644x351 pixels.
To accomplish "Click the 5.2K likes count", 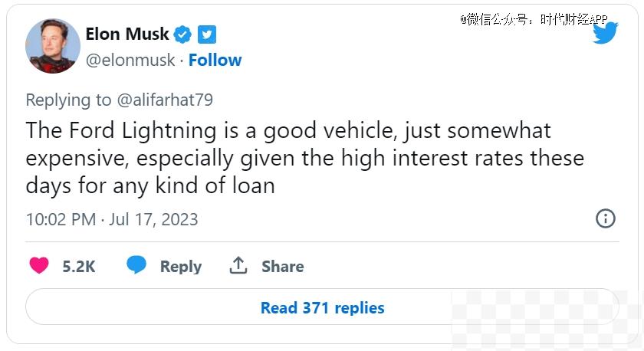I will (x=78, y=267).
